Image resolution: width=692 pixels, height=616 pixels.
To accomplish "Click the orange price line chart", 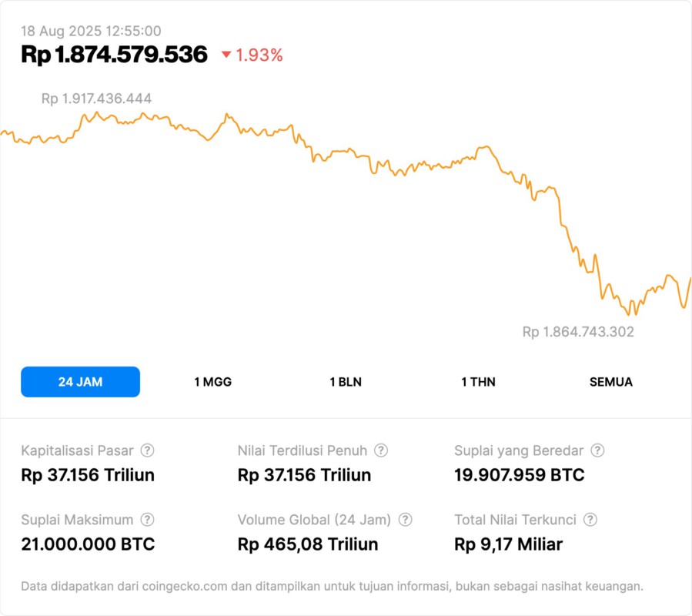I will click(x=346, y=159).
